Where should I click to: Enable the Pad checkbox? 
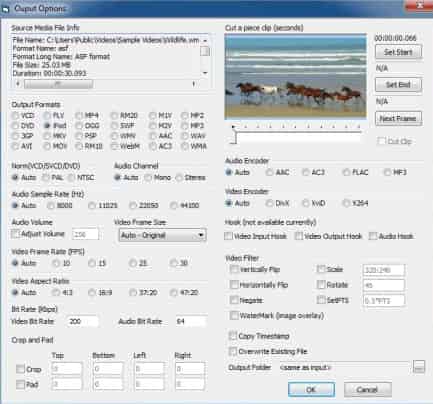click(x=21, y=384)
